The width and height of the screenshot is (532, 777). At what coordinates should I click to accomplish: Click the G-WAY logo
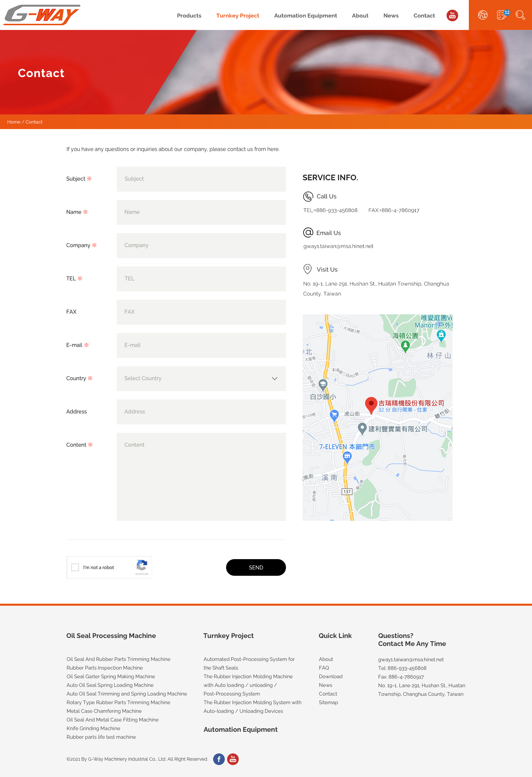[x=42, y=15]
